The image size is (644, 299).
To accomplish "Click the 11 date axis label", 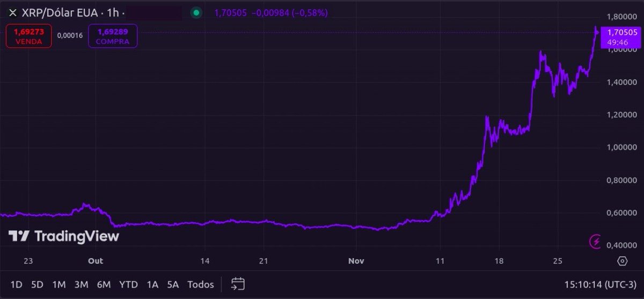I will coord(440,261).
